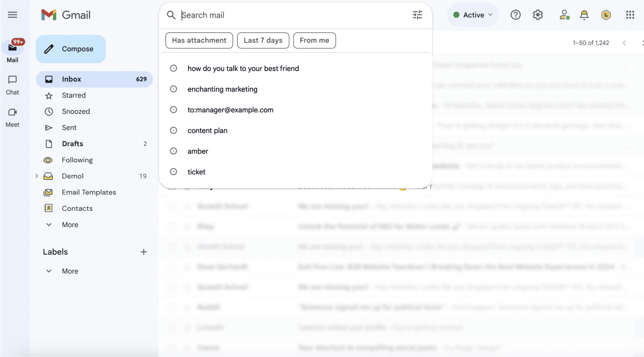The height and width of the screenshot is (357, 644).
Task: Select the checkbox next to the Reddit email
Action: pos(172,307)
